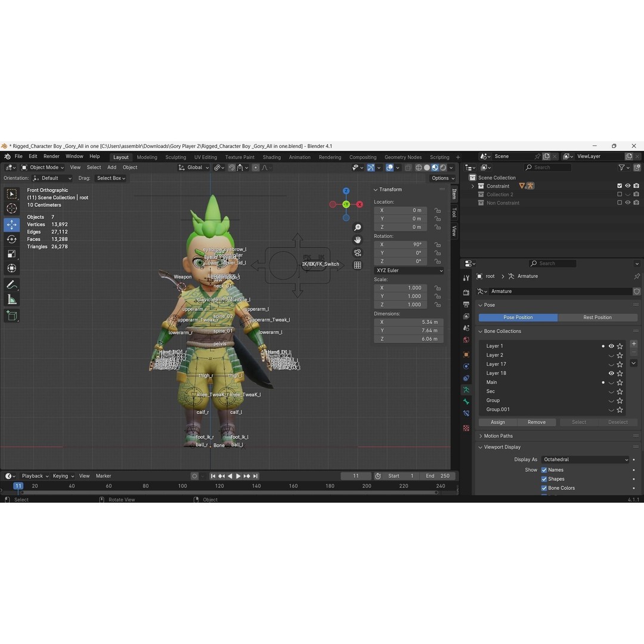The width and height of the screenshot is (644, 644).
Task: Click the Remove button
Action: point(537,422)
